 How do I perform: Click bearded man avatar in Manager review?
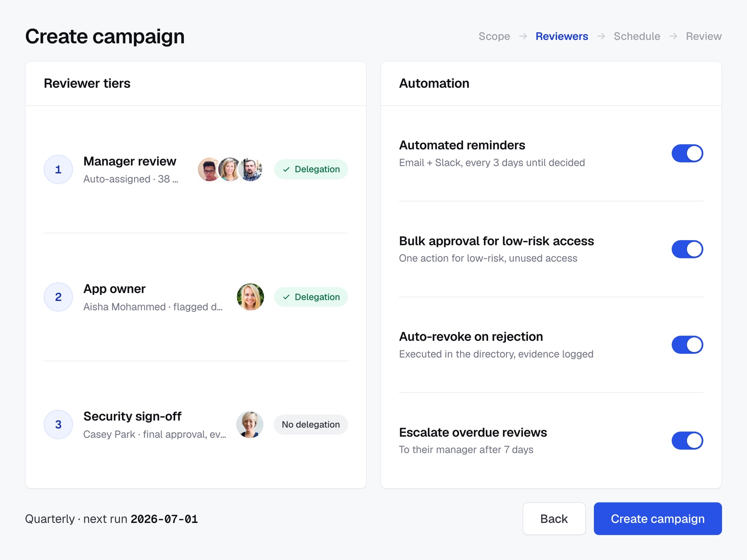click(x=251, y=169)
